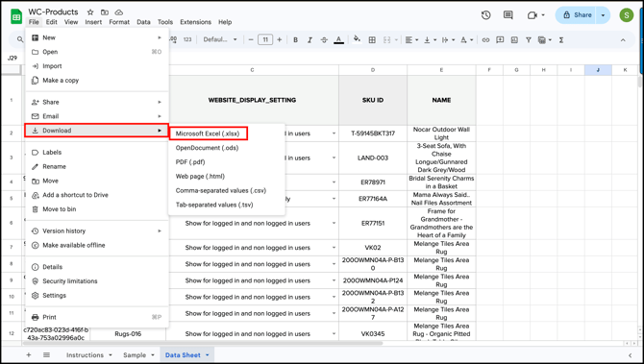Open the fill color picker
This screenshot has width=644, height=364.
[x=357, y=39]
